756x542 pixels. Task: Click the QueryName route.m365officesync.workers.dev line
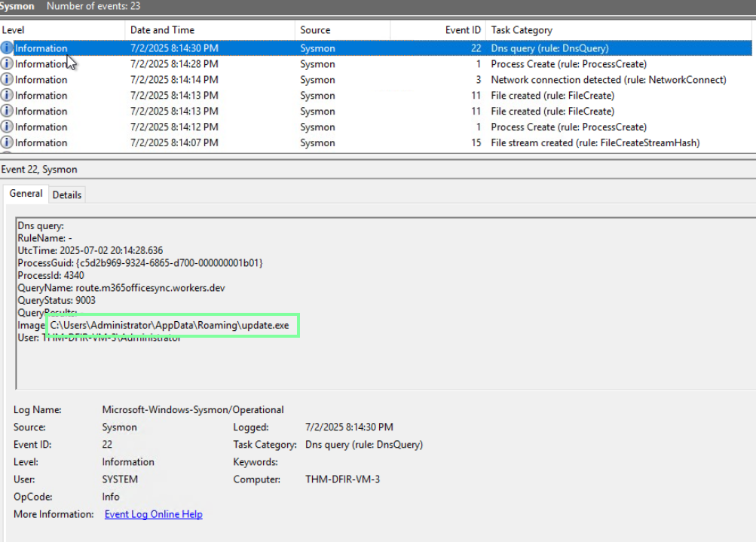point(121,288)
